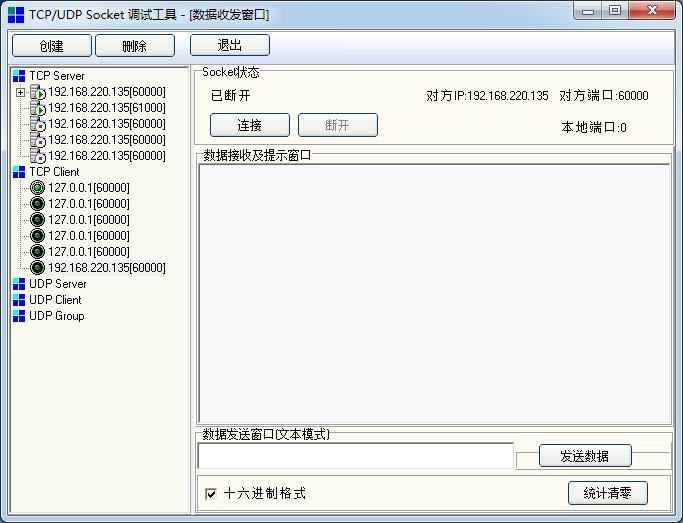Click the 已断开 status text
Screen dimensions: 683x523
coord(231,95)
